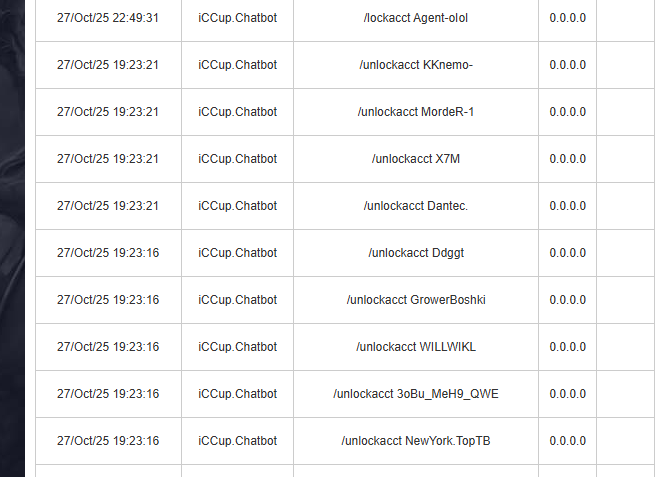Click the IP address in the Dantec. row
This screenshot has width=665, height=477.
(567, 206)
